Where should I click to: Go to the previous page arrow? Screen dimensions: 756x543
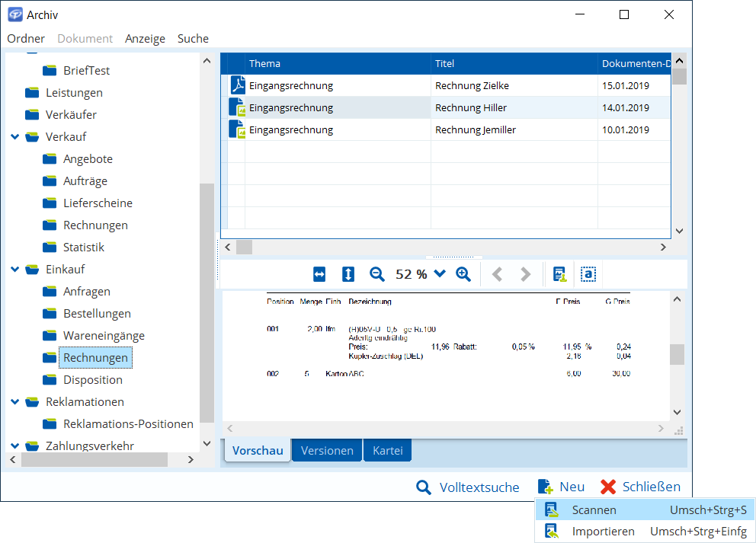pos(498,274)
